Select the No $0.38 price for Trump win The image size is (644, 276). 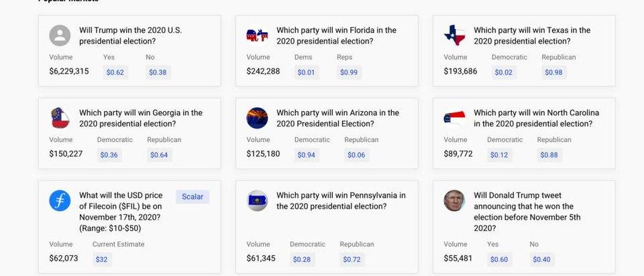(x=158, y=72)
